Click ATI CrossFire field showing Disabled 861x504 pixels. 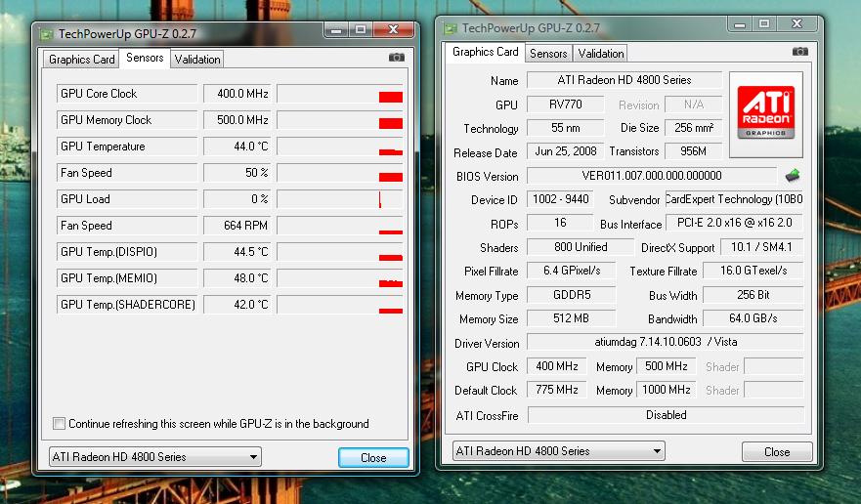pos(666,414)
